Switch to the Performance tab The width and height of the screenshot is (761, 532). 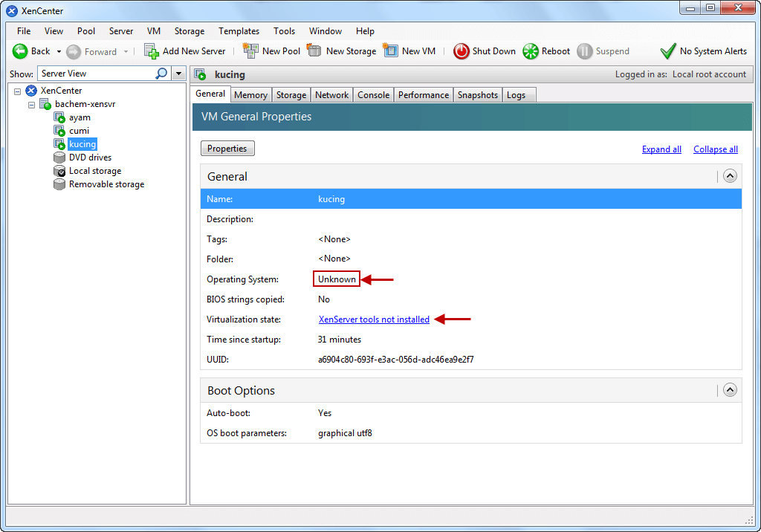423,95
